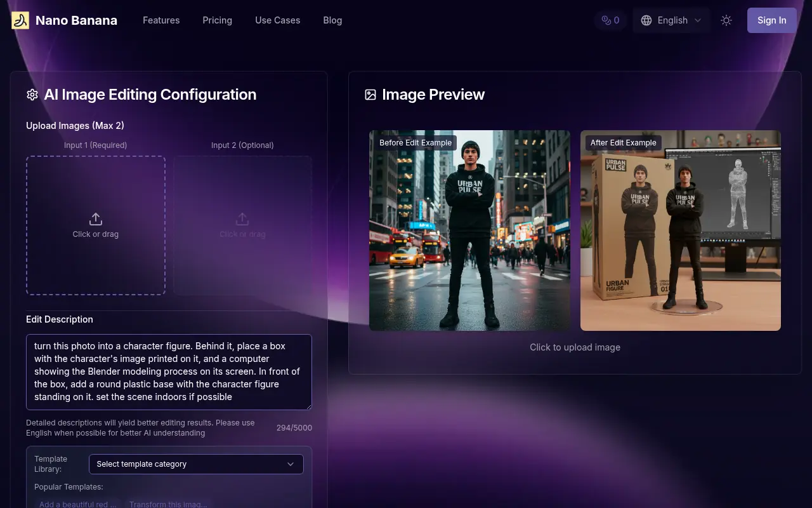Select the Before Edit Example image

pos(469,231)
